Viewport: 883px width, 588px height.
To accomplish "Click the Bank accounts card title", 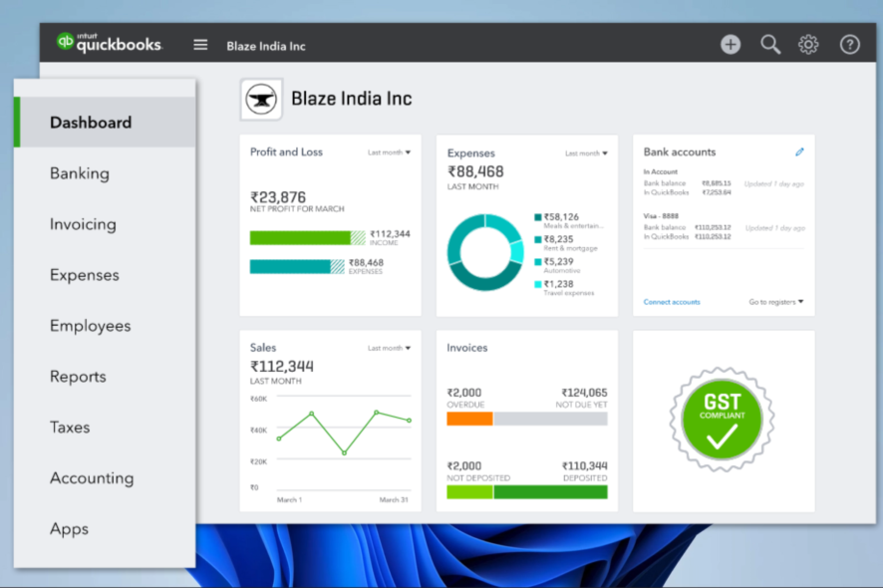I will point(679,152).
